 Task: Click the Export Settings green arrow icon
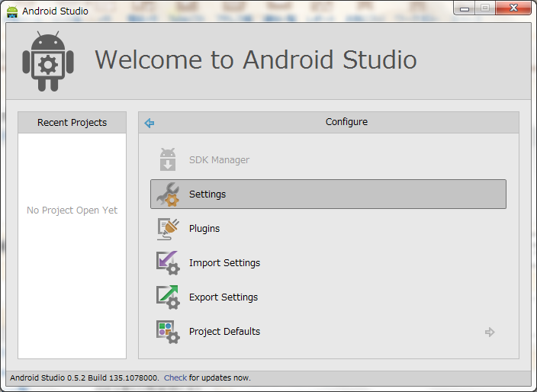click(168, 297)
